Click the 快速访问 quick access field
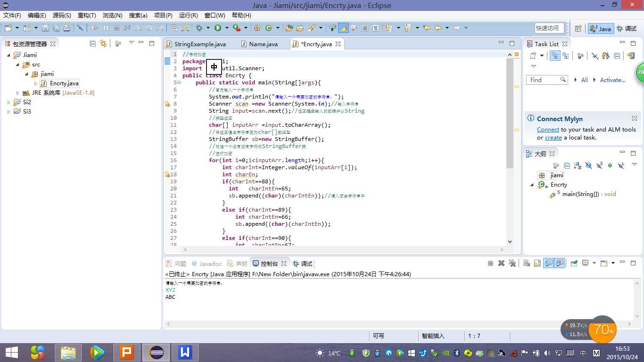644x362 pixels. pos(549,28)
